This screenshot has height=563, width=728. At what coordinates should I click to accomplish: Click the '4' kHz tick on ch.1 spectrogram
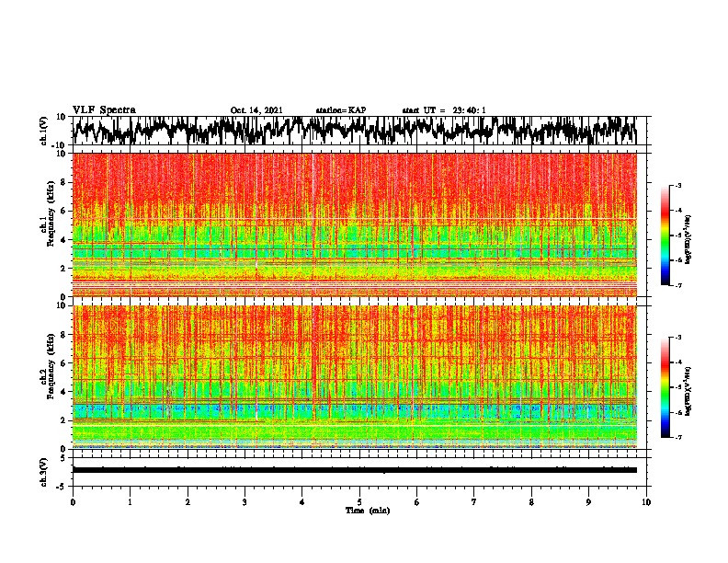pos(63,240)
